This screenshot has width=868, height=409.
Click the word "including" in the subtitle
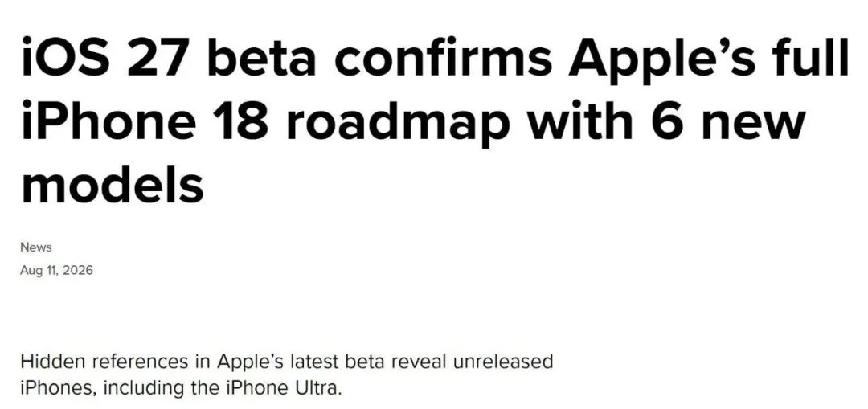pos(145,387)
